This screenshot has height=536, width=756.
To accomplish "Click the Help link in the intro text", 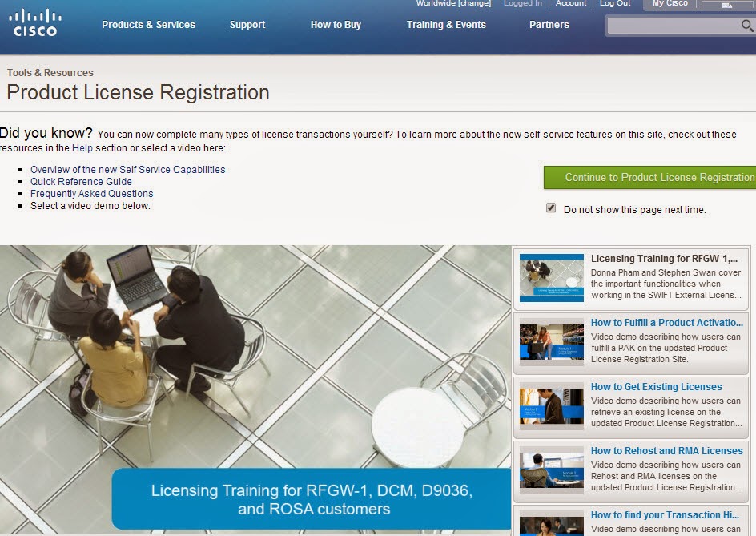I will [82, 148].
